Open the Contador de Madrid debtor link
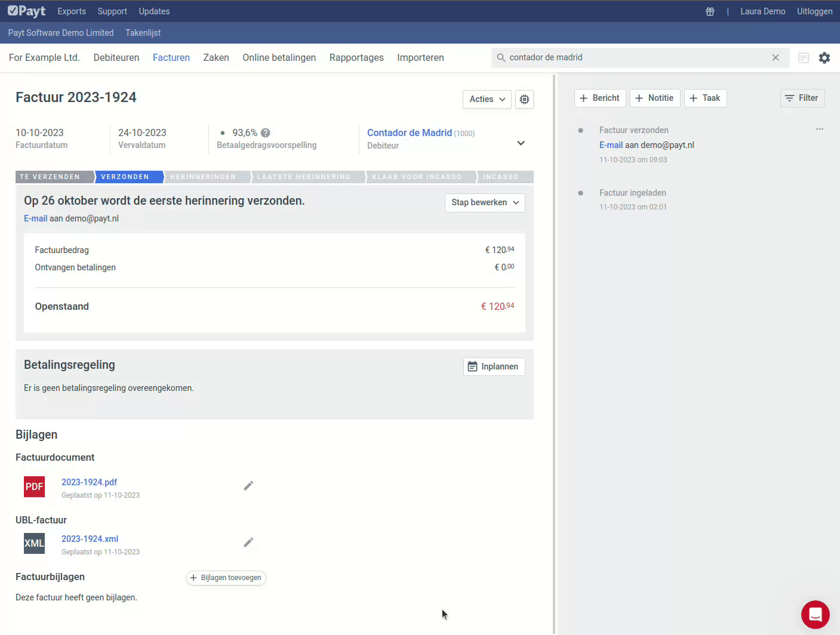This screenshot has height=635, width=840. (409, 133)
